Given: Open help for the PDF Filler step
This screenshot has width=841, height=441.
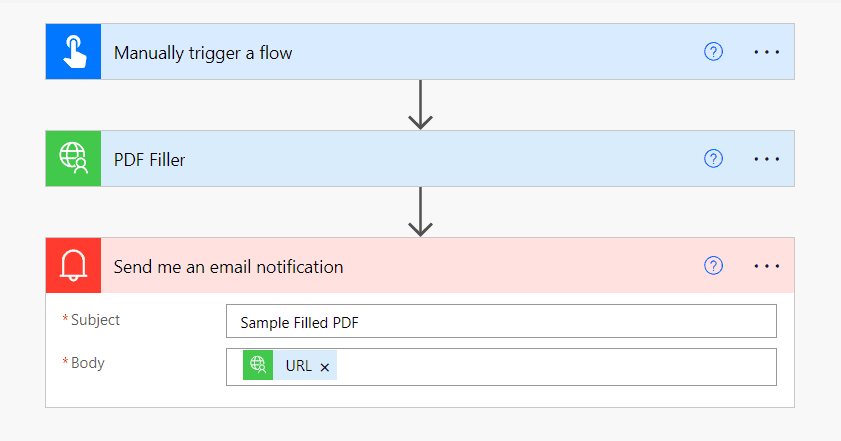Looking at the screenshot, I should coord(713,159).
